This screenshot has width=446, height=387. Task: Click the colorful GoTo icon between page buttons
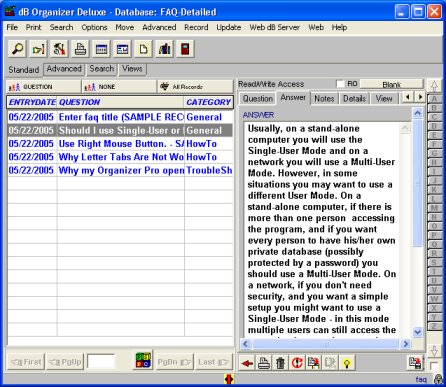point(144,360)
